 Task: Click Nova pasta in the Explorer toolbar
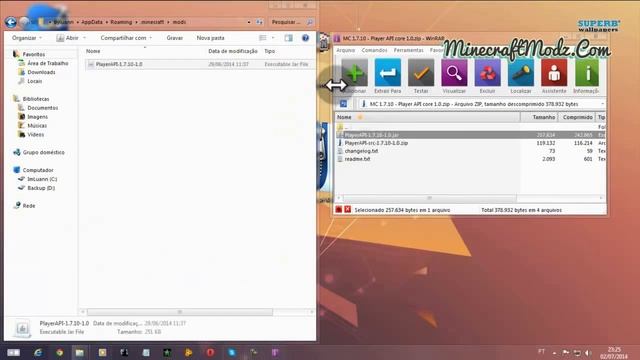pos(210,38)
